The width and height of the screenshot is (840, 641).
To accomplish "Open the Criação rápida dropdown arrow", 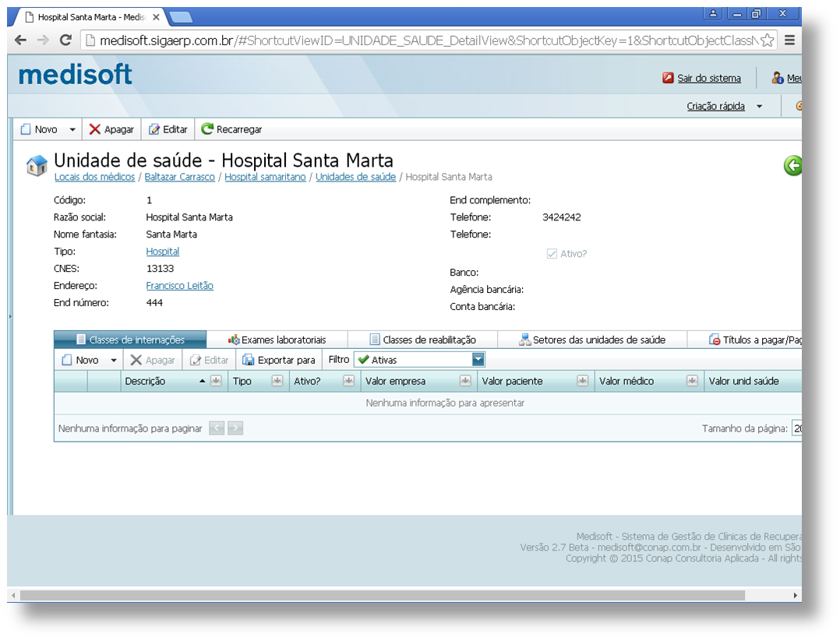I will pos(759,107).
